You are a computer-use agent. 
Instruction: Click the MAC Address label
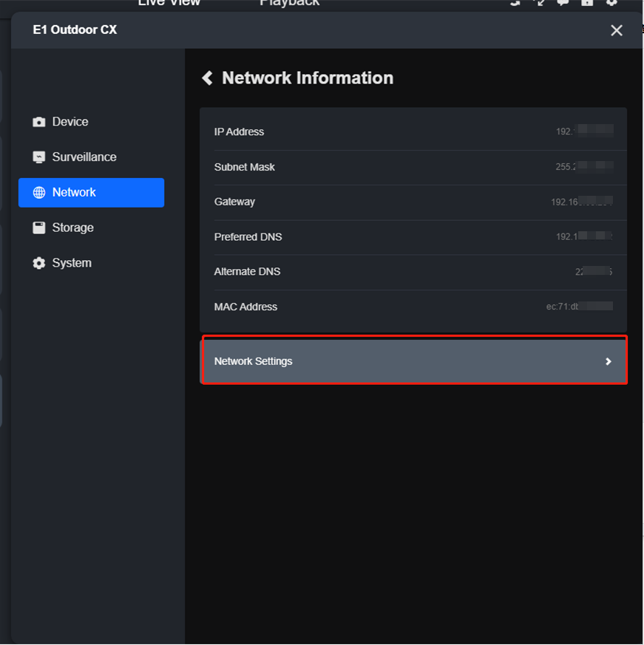click(x=245, y=307)
